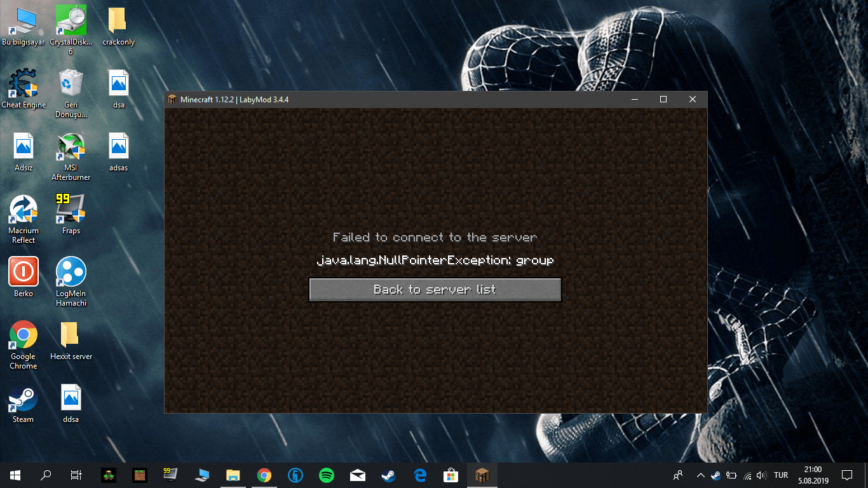Select the Macrium Reflect desktop shortcut

click(24, 220)
